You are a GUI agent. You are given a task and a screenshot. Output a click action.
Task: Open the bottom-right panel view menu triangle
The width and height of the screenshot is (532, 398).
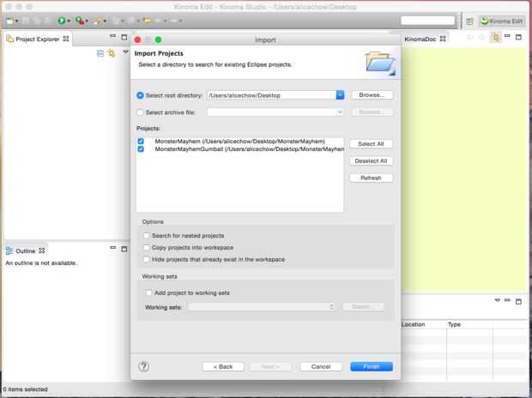(x=498, y=300)
